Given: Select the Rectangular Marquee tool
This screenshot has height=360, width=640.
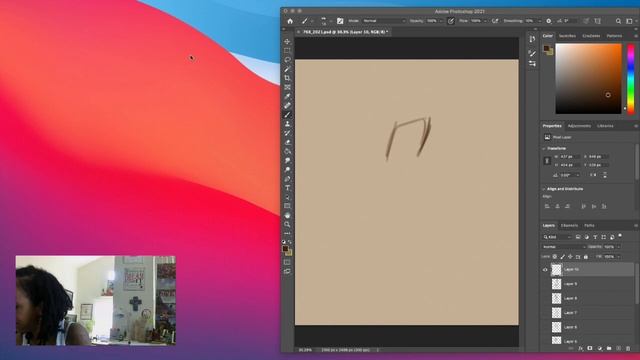Looking at the screenshot, I should pos(287,51).
